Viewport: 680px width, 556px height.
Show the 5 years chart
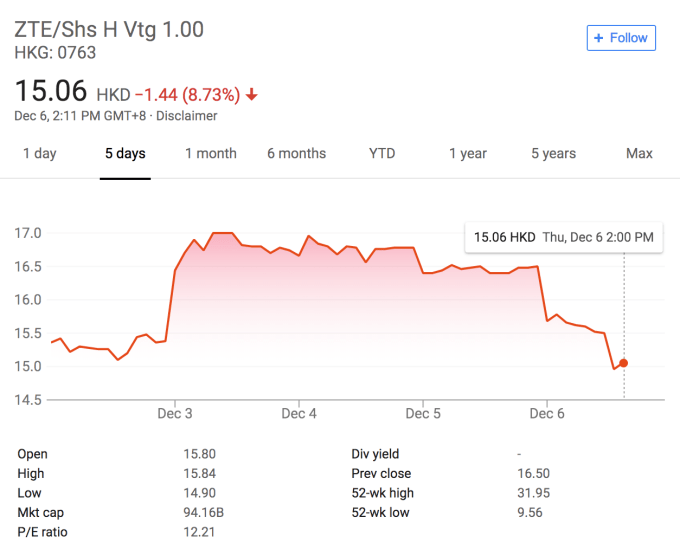point(553,153)
